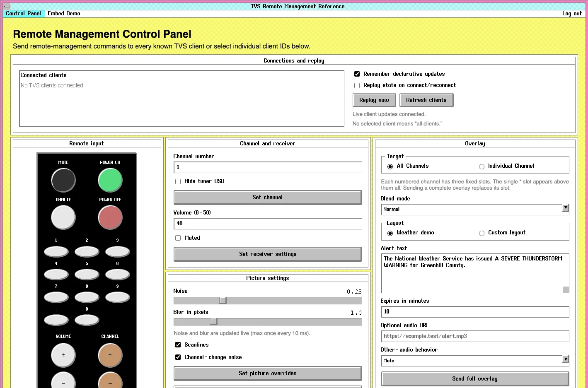Click the Noise slider thumb

223,301
